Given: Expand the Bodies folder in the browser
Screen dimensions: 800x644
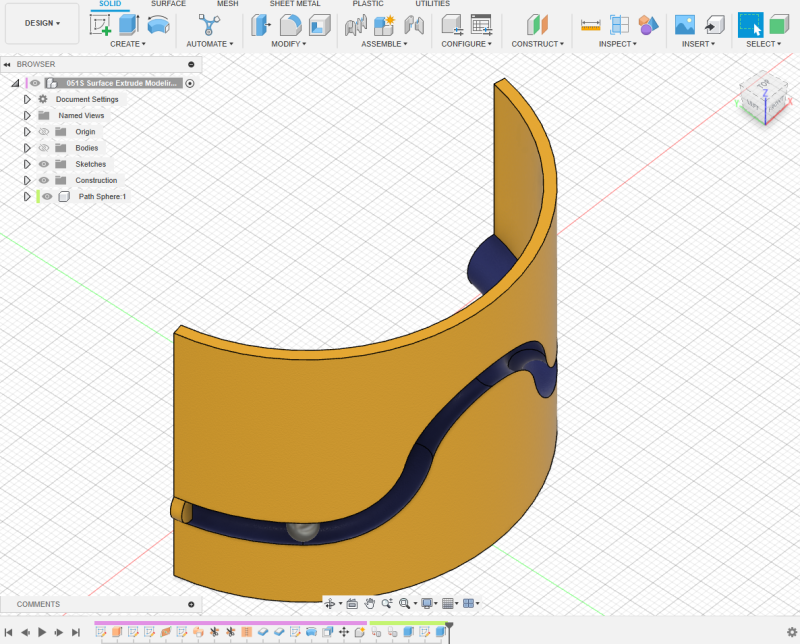Looking at the screenshot, I should point(27,147).
